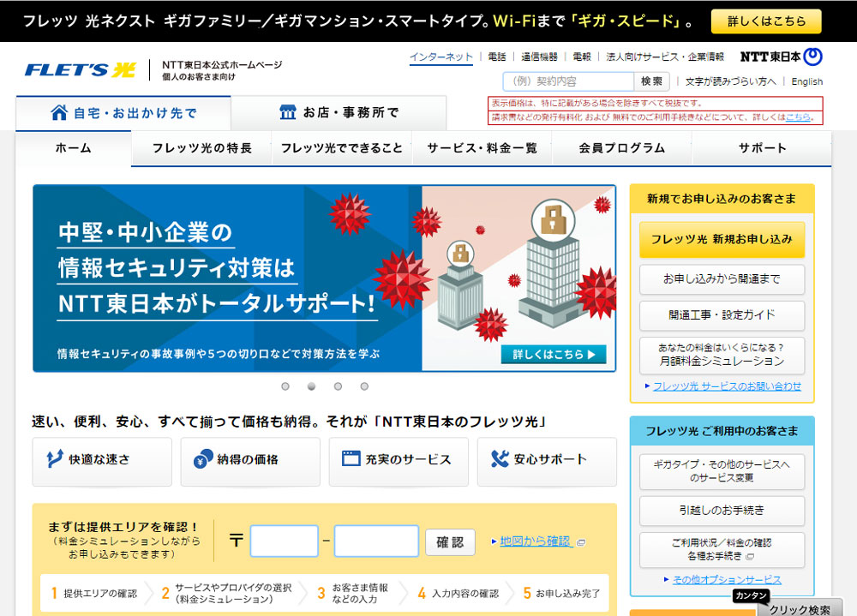Click the 安心サポート button

point(547,461)
